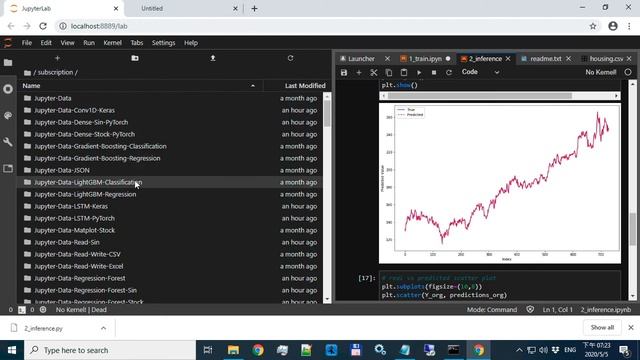Open the View menu
Image resolution: width=640 pixels, height=360 pixels.
(x=67, y=43)
